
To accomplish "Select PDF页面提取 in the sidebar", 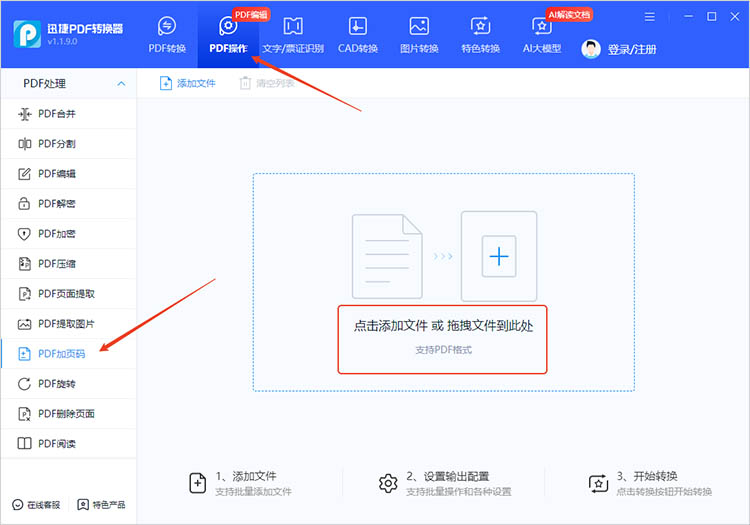I will pyautogui.click(x=68, y=294).
